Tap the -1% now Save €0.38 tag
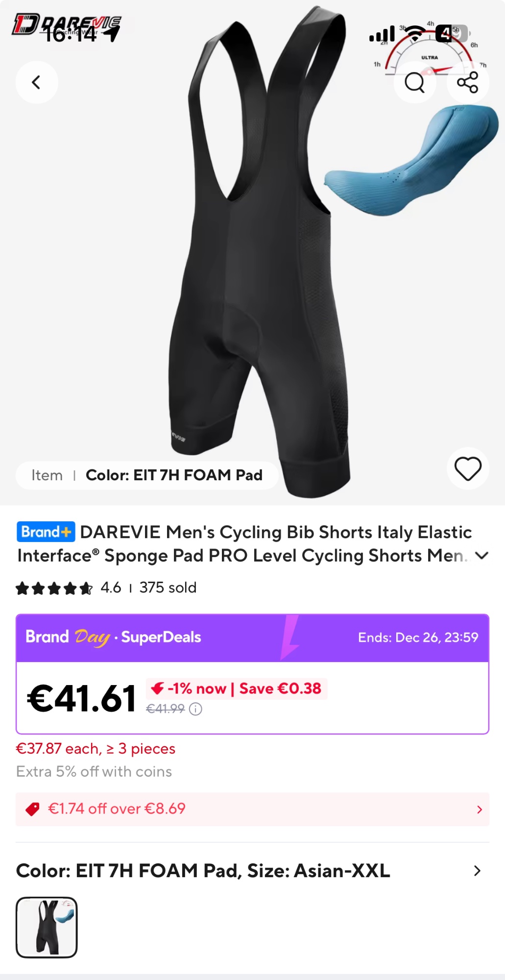Viewport: 505px width, 980px height. click(237, 688)
